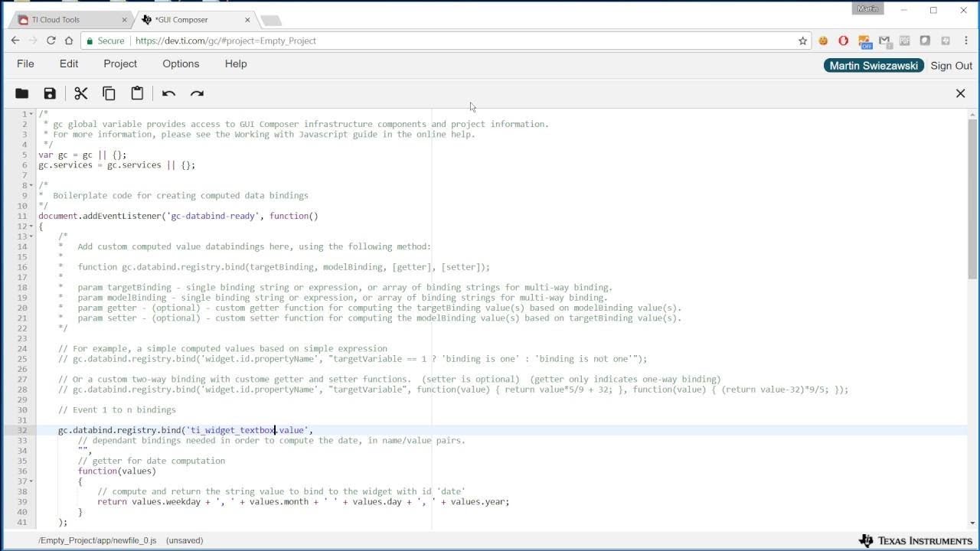Click the red stop-hand extension icon
Image resolution: width=980 pixels, height=551 pixels.
point(844,41)
